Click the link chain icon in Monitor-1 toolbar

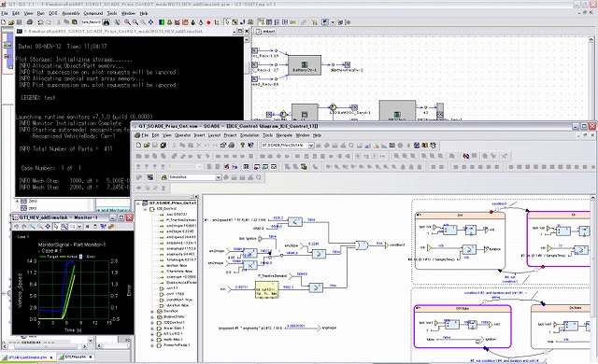(111, 227)
